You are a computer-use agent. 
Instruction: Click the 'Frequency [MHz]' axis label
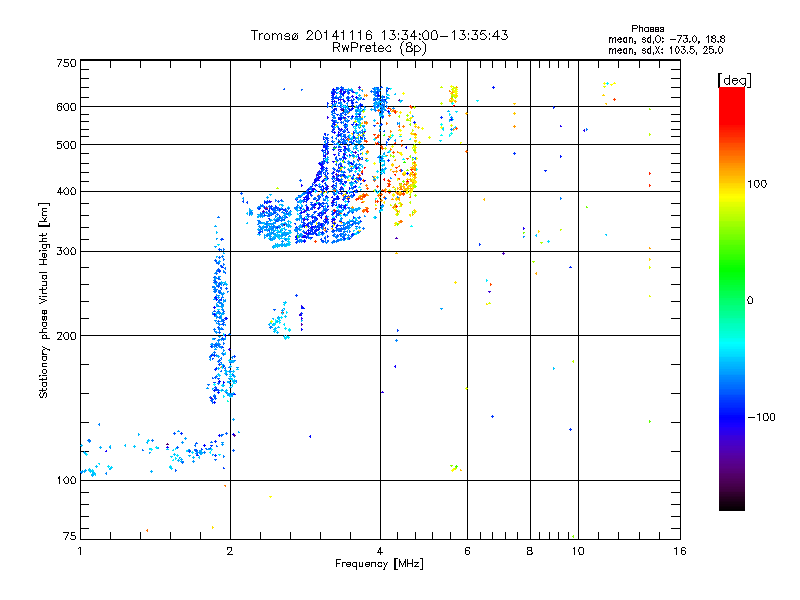379,564
